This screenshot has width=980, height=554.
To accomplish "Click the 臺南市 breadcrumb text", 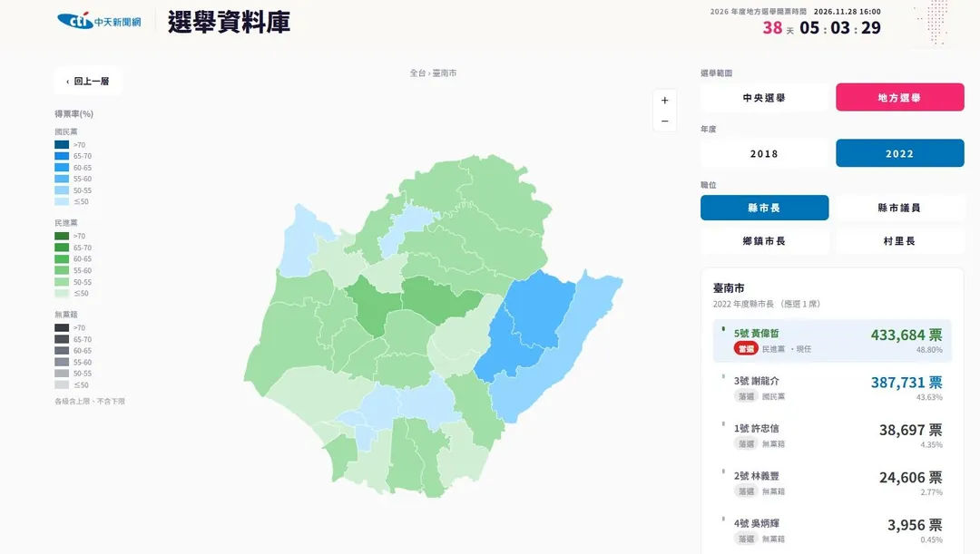I will tap(445, 73).
